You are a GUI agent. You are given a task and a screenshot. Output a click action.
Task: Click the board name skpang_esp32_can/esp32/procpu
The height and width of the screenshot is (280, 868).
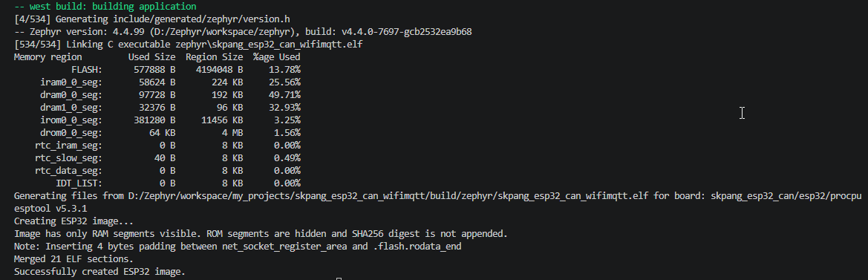pos(786,196)
